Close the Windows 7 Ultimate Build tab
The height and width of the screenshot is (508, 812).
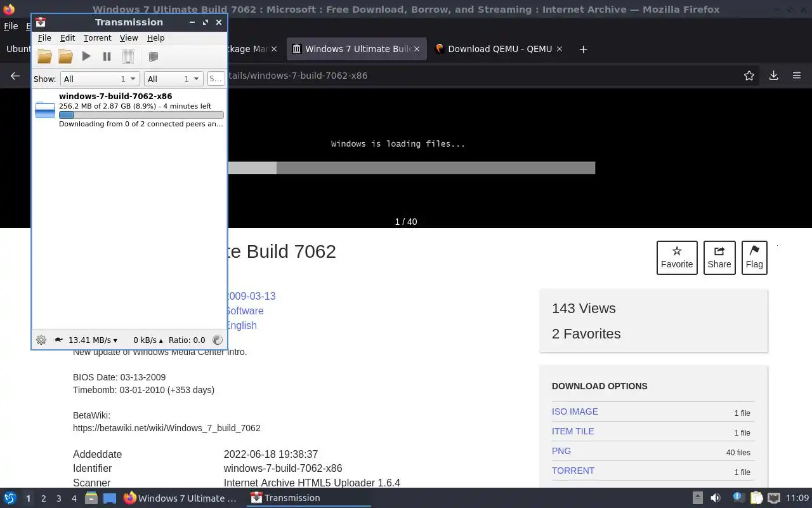pos(417,49)
